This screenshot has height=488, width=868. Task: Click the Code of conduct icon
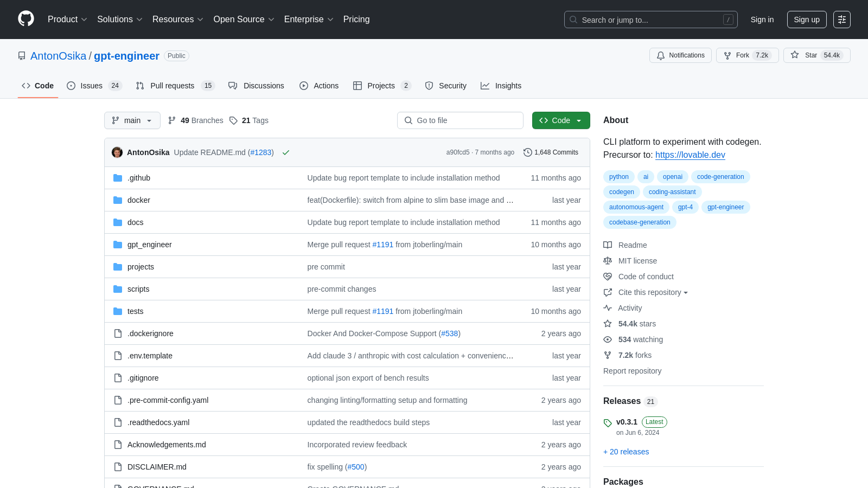point(608,277)
